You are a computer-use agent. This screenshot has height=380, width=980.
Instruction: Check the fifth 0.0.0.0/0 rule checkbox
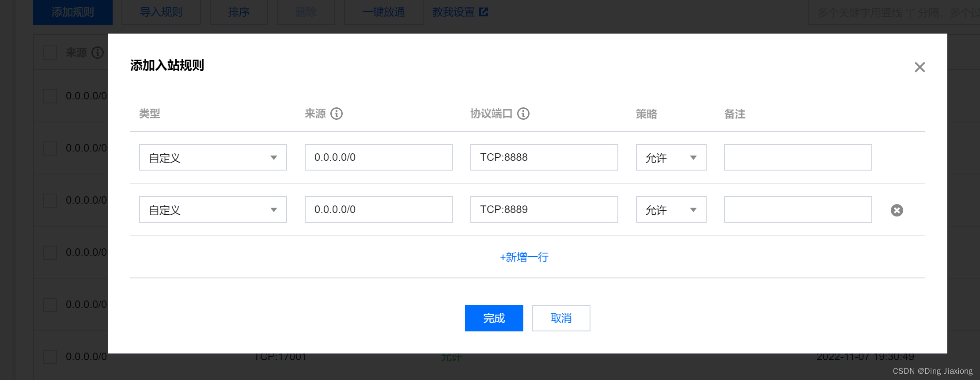pos(50,304)
